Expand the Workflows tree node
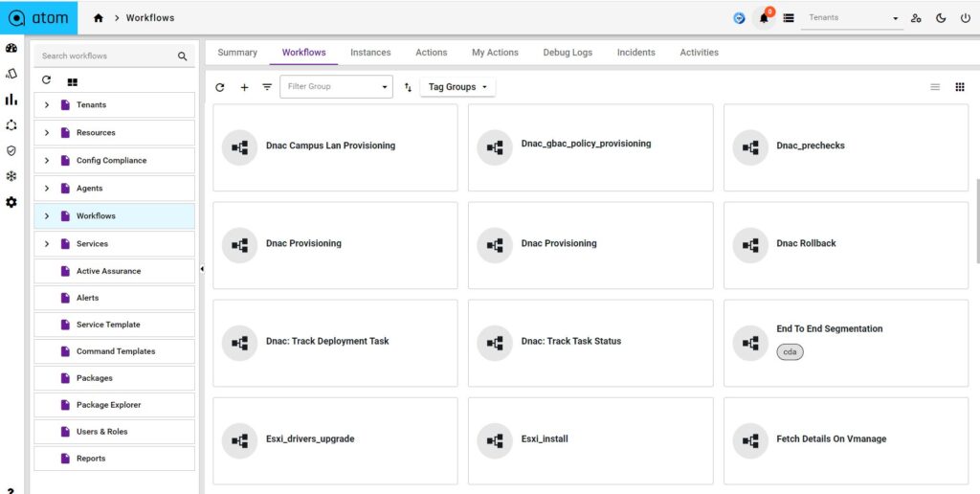980x494 pixels. click(x=47, y=215)
